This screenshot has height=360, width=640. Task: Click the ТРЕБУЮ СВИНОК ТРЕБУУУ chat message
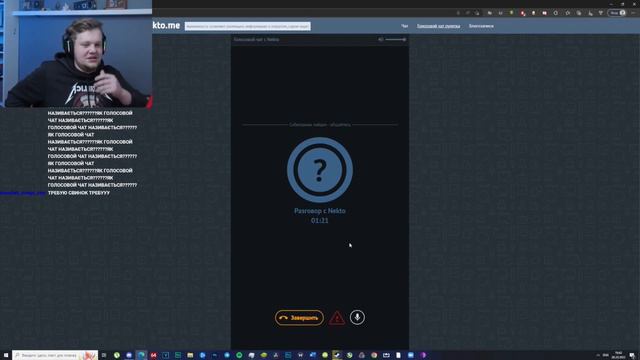(79, 193)
